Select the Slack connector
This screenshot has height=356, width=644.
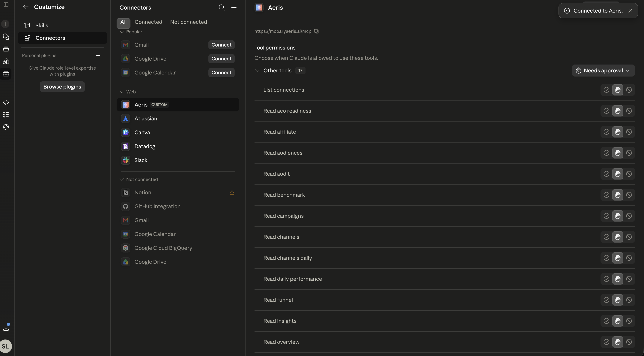pyautogui.click(x=178, y=160)
